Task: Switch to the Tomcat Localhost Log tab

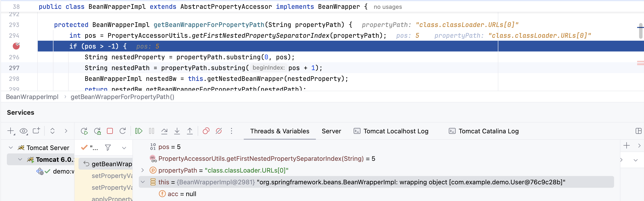Action: tap(391, 131)
